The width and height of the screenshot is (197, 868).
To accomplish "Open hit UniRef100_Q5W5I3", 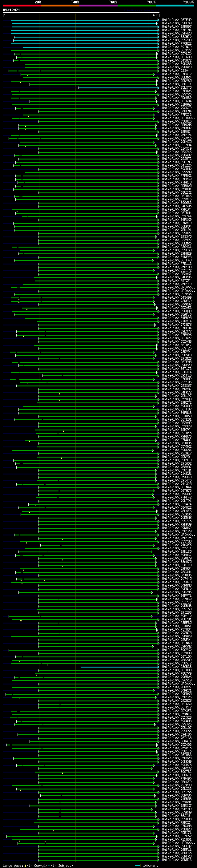I will 177,860.
